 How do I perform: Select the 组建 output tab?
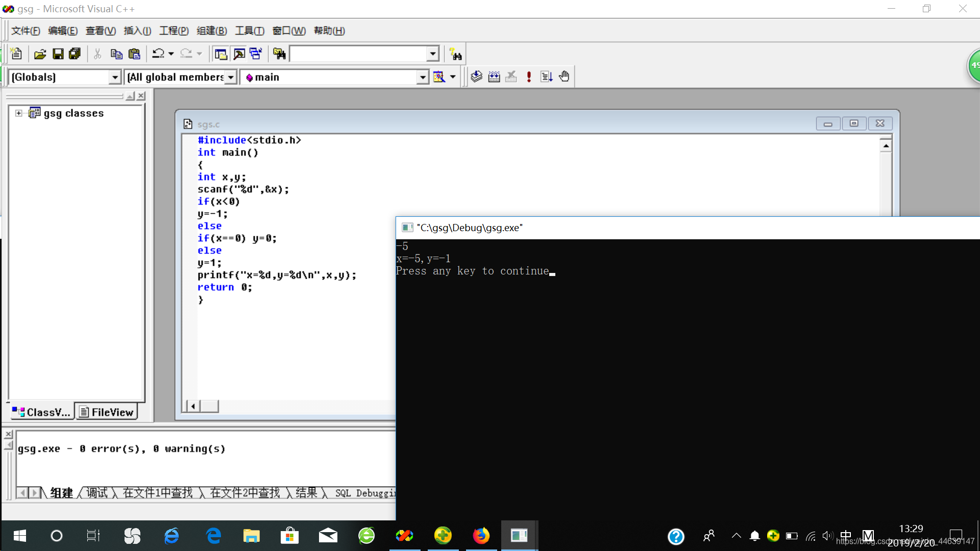click(x=62, y=493)
